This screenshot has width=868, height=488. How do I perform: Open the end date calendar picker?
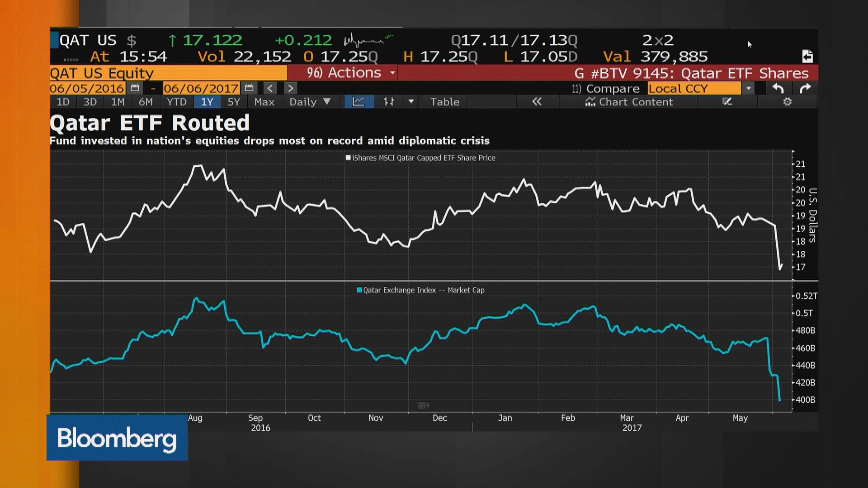[x=249, y=88]
